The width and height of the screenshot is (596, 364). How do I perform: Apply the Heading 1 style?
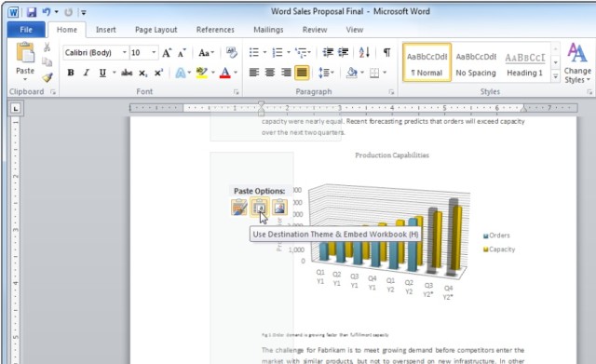(x=524, y=62)
